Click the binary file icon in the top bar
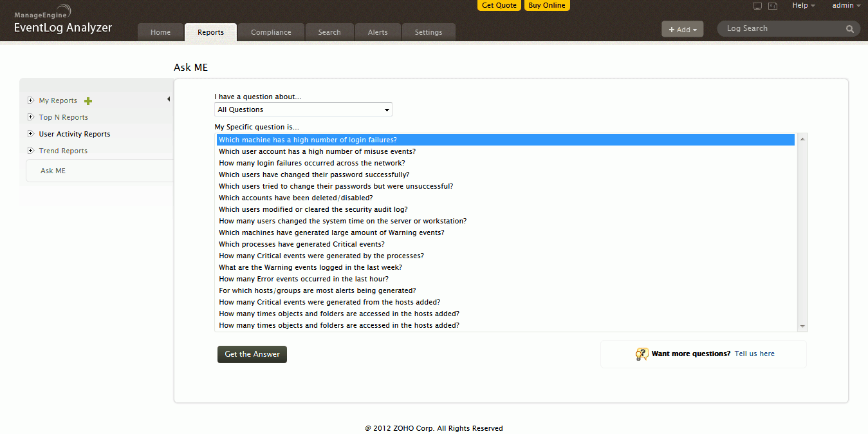868x434 pixels. pyautogui.click(x=773, y=6)
